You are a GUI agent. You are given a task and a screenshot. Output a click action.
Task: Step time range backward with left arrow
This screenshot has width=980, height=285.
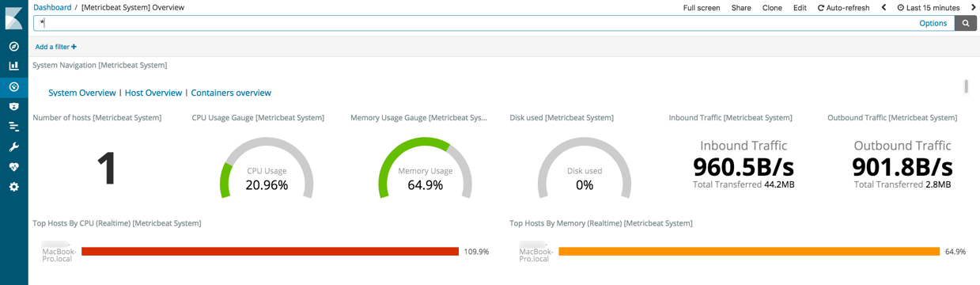click(884, 8)
